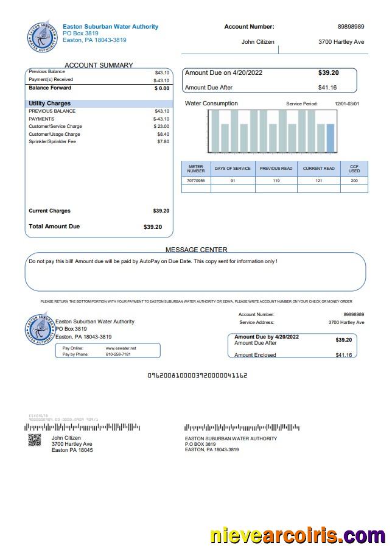Click the QR code beside John Citizen's mailing address
This screenshot has width=392, height=556.
(35, 442)
